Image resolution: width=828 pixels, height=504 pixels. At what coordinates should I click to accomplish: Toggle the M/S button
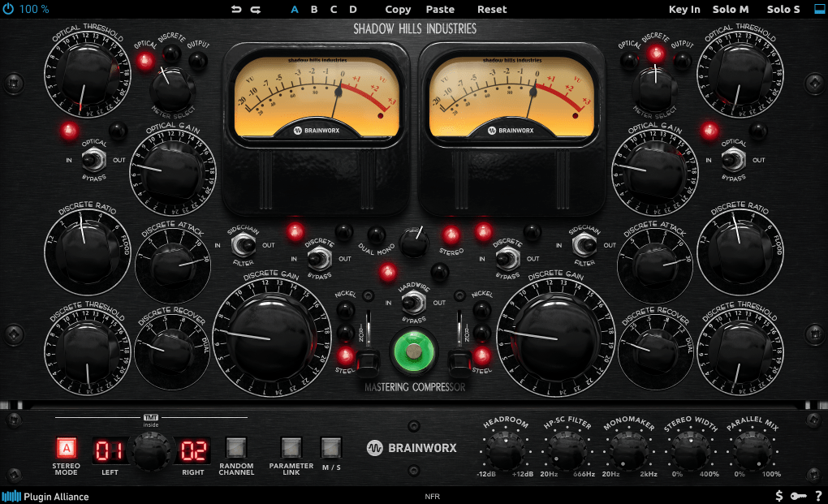click(x=330, y=447)
